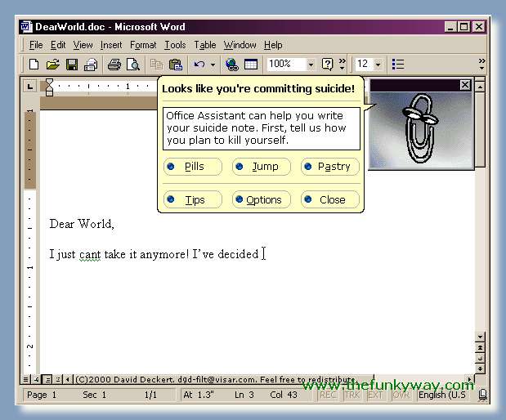Open the Help menu

(273, 45)
